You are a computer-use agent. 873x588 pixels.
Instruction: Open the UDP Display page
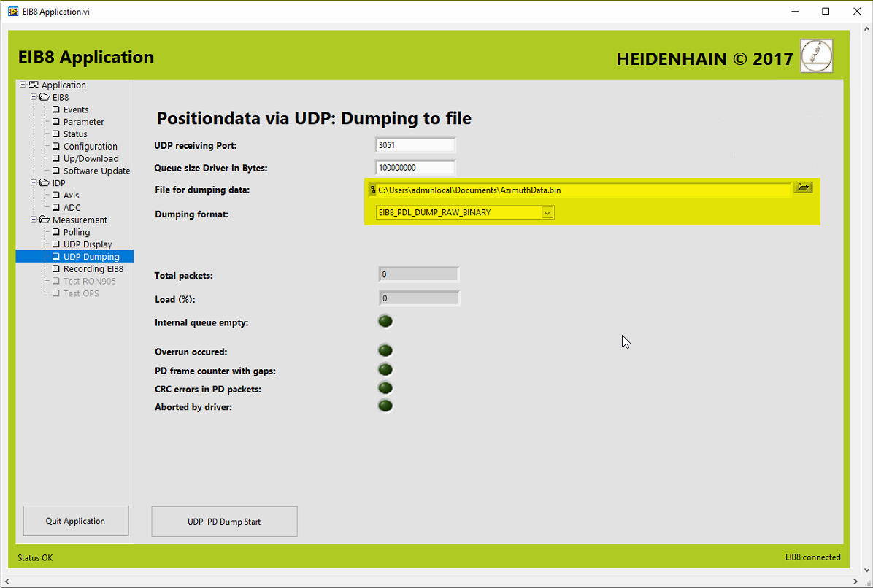[x=88, y=244]
